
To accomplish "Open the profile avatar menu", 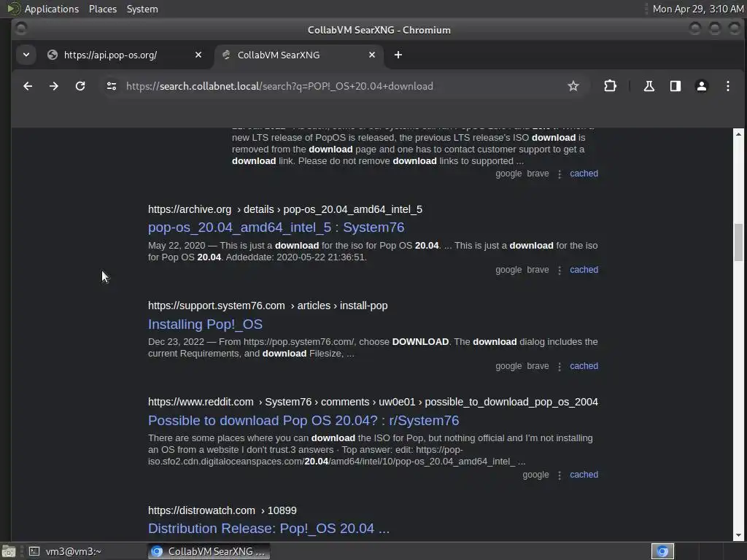I will click(701, 86).
